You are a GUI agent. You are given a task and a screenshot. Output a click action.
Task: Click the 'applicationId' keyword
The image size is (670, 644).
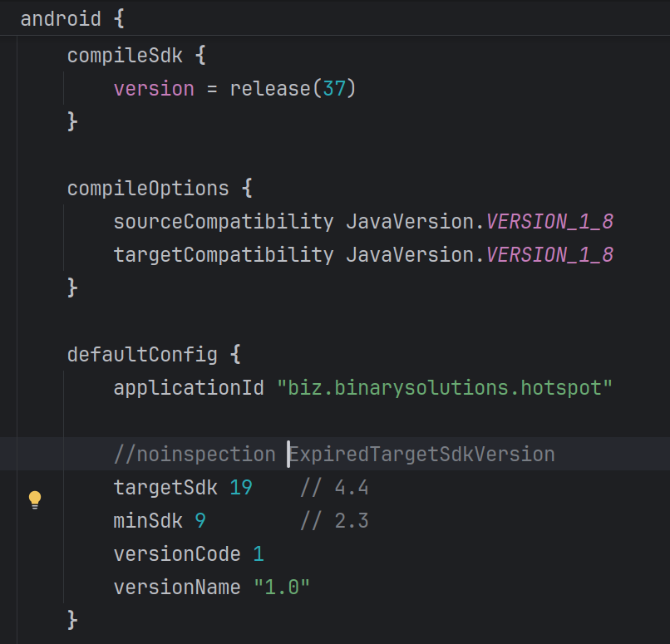click(x=189, y=388)
